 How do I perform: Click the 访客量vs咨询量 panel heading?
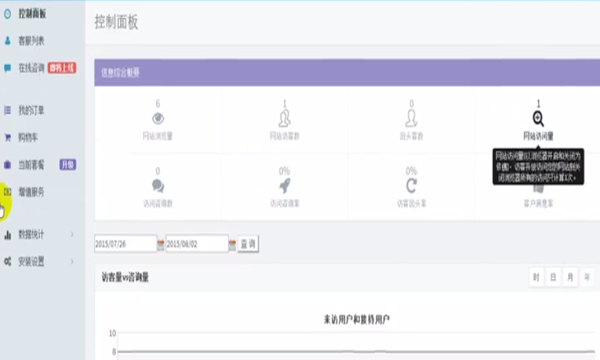(x=125, y=277)
